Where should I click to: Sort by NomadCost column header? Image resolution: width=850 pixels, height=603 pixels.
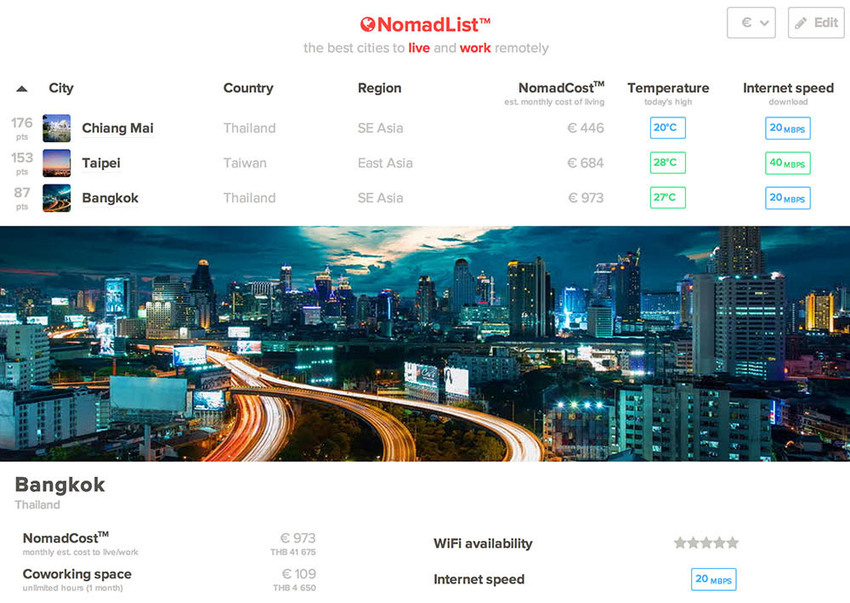[561, 87]
